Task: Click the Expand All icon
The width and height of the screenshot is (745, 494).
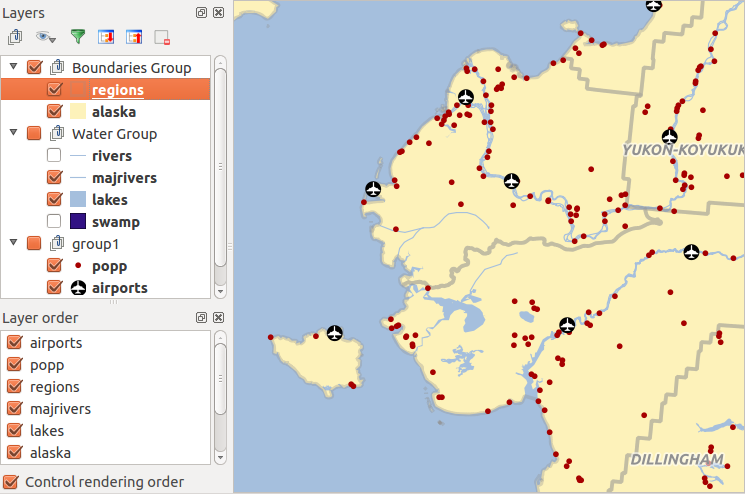Action: [105, 37]
